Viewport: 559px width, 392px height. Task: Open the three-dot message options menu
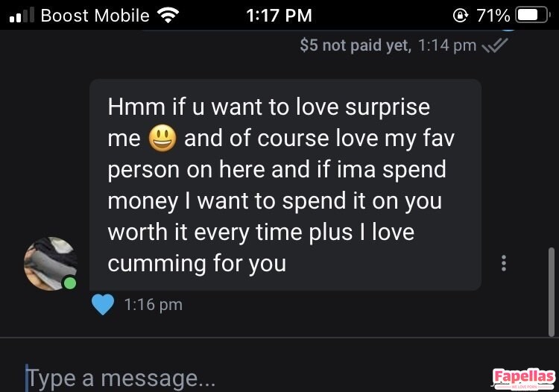pos(503,263)
